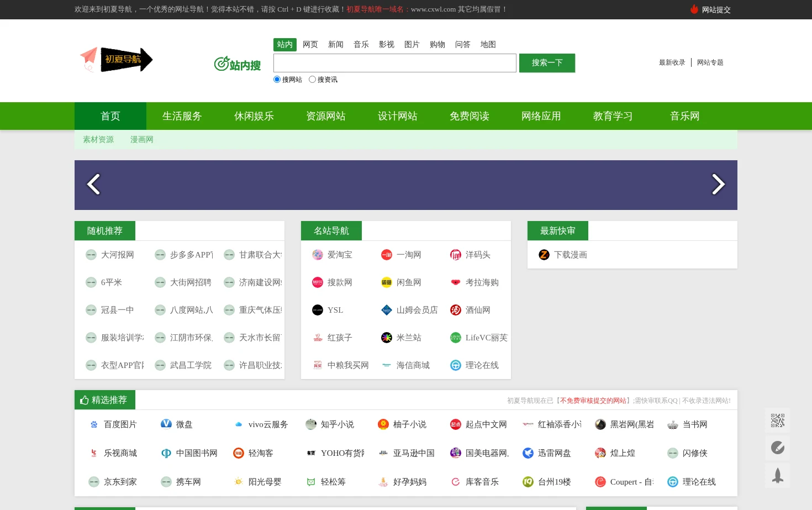The width and height of the screenshot is (812, 510).
Task: Click the 随机推荐 section header
Action: tap(105, 231)
